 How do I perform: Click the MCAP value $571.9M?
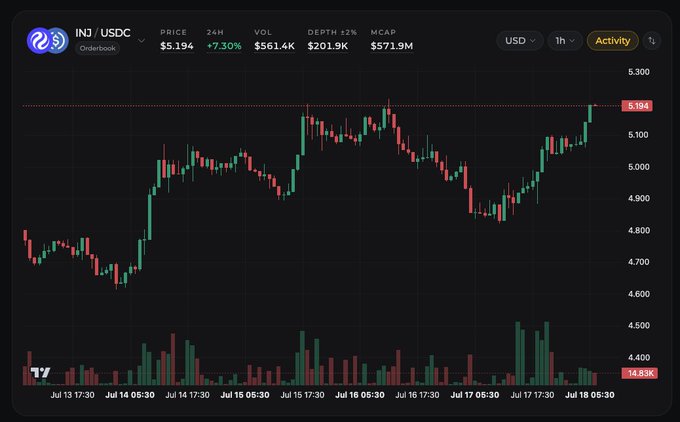pyautogui.click(x=392, y=46)
